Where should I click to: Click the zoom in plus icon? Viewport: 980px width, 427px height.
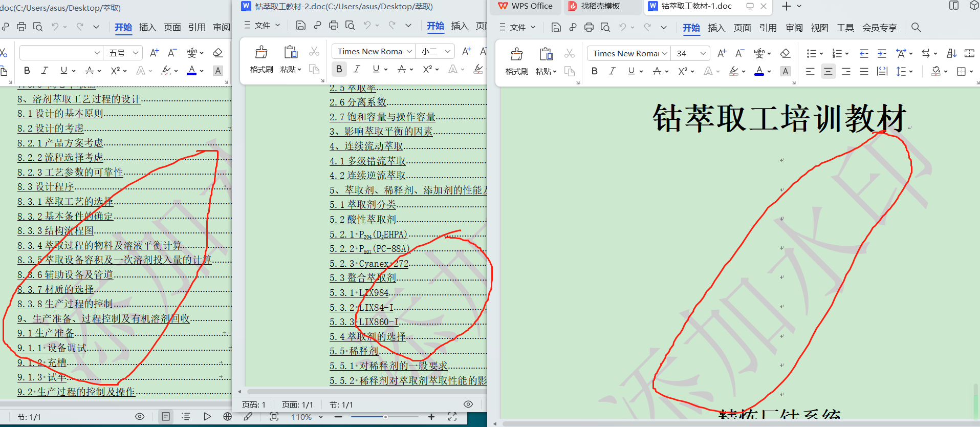(431, 417)
